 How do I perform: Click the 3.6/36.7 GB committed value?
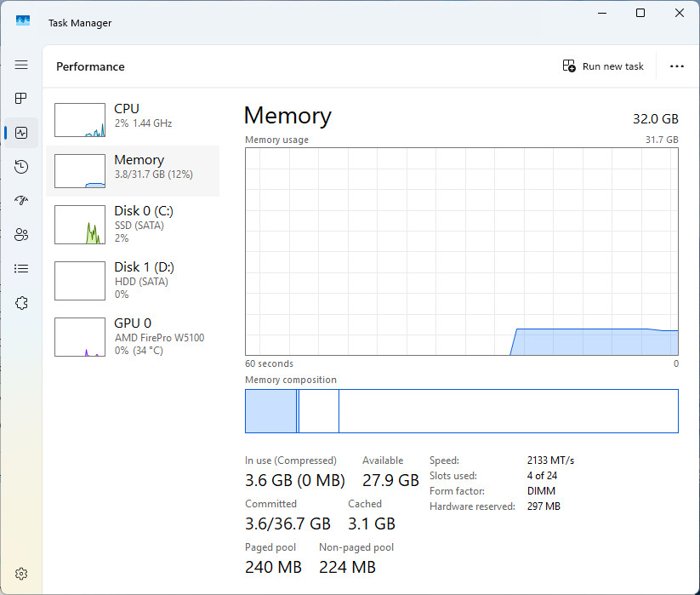pyautogui.click(x=288, y=523)
